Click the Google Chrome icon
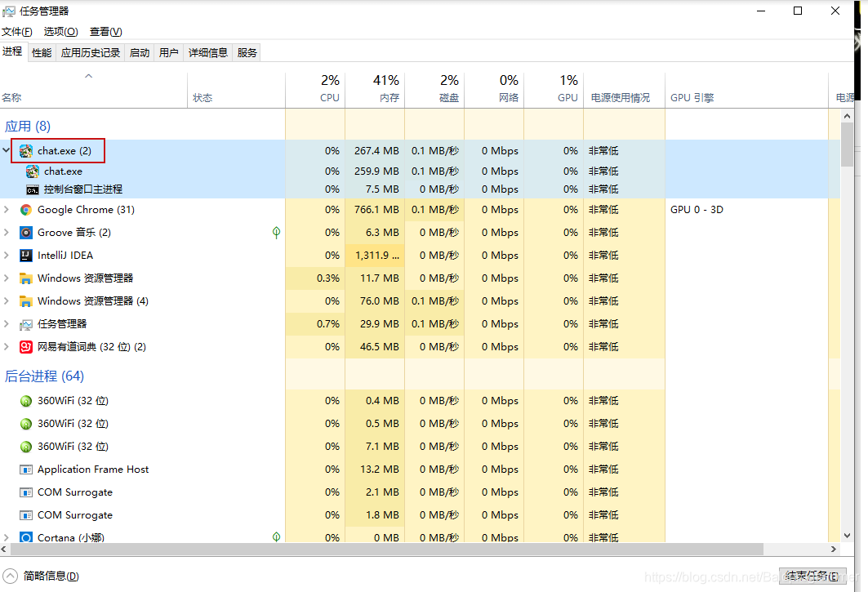 pyautogui.click(x=26, y=210)
